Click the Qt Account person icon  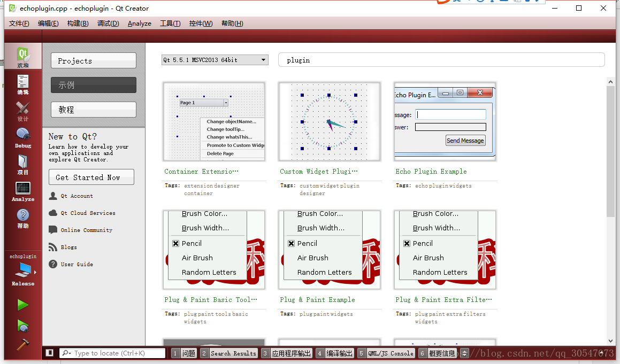pyautogui.click(x=53, y=196)
